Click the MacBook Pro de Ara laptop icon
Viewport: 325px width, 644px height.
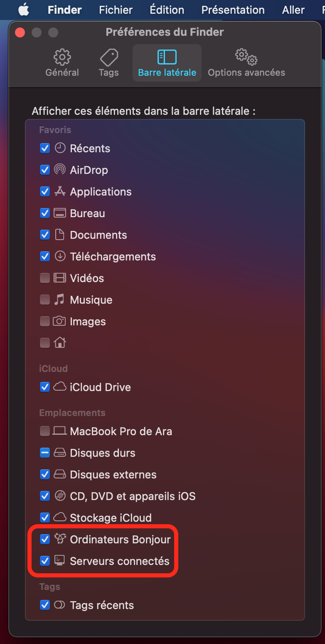(60, 431)
